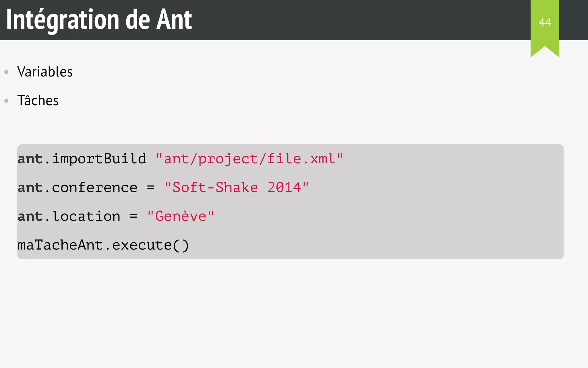This screenshot has width=588, height=368.
Task: Click the bold 'ant' before location
Action: 30,216
